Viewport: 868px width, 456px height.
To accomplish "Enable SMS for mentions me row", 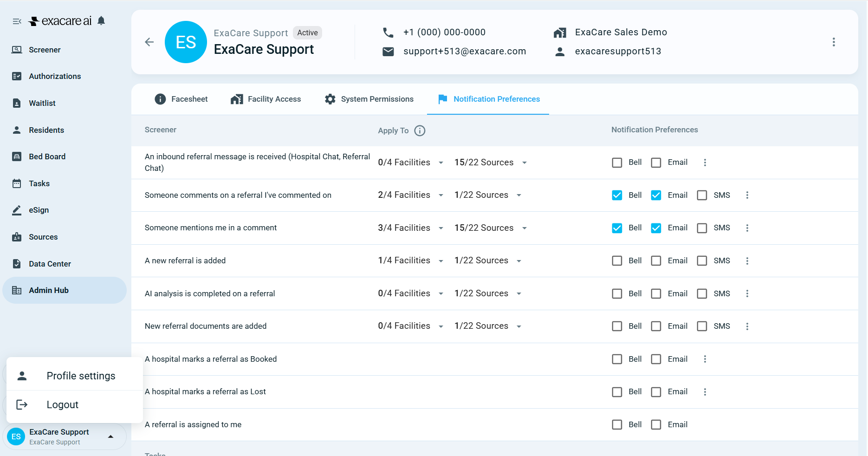I will click(x=702, y=228).
